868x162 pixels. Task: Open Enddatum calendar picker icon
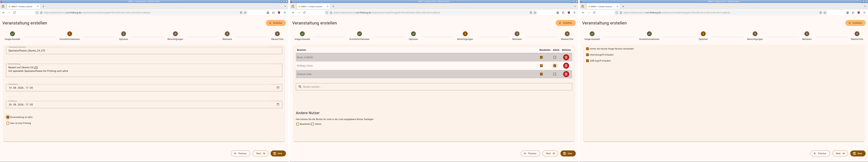(278, 104)
